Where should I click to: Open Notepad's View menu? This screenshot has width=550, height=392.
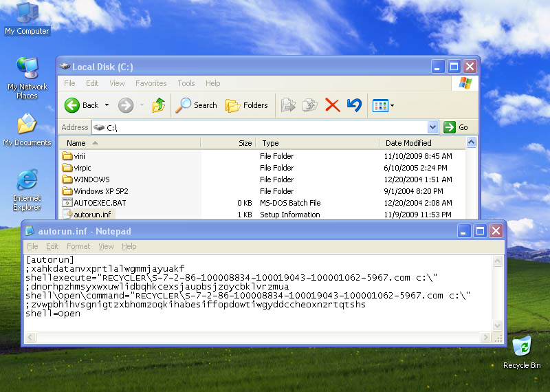106,246
